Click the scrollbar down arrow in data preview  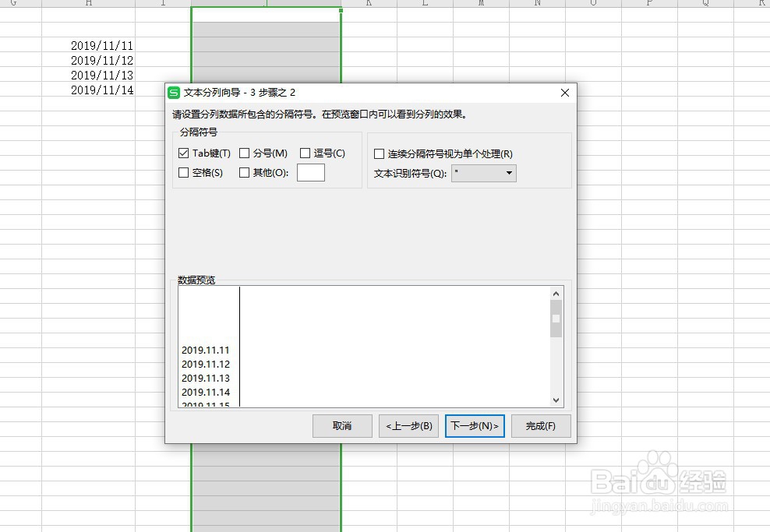[556, 400]
